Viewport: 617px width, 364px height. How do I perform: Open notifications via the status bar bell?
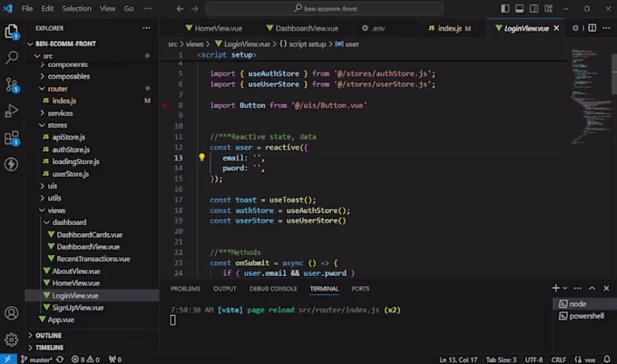click(x=606, y=360)
